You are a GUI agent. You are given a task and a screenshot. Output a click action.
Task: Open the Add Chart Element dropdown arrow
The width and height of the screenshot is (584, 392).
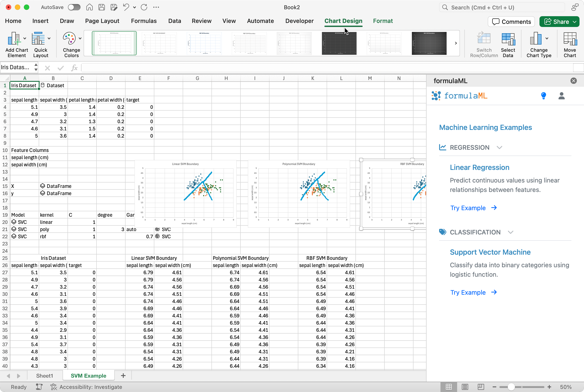(x=25, y=38)
